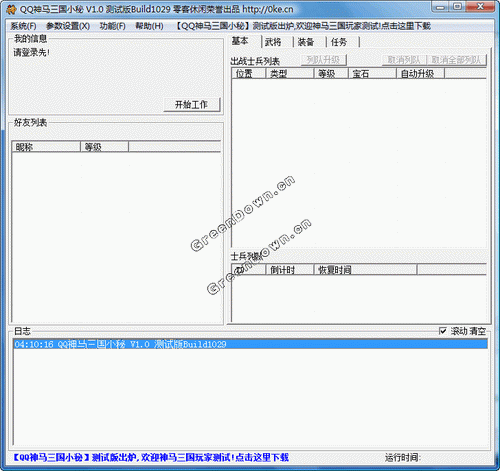Select the highlighted 04:10:16 log entry

tap(250, 344)
